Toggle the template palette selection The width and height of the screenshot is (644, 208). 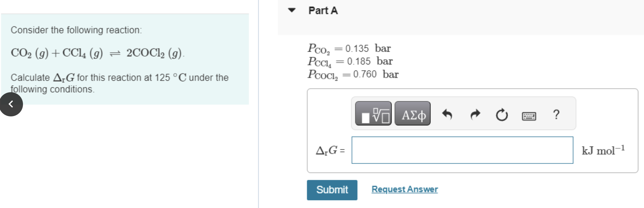point(373,114)
